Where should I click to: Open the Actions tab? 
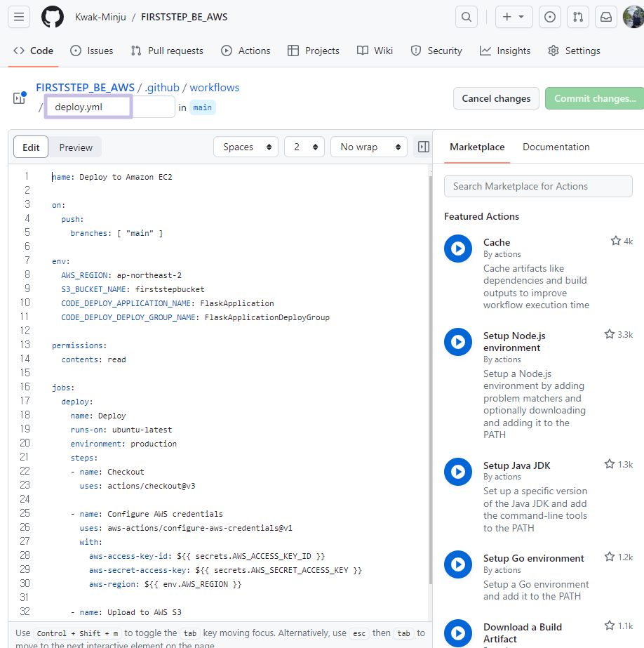[246, 51]
